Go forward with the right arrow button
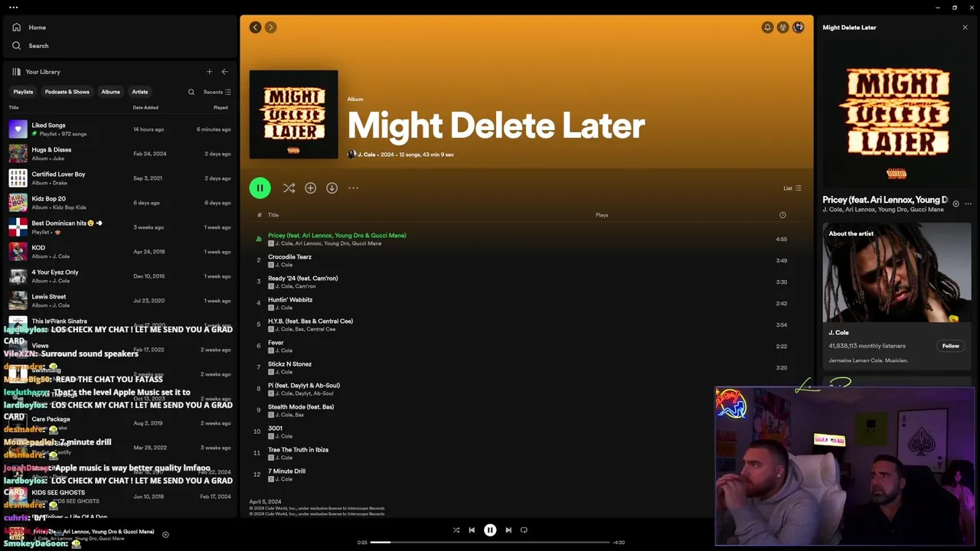Screen dimensions: 980x551 pyautogui.click(x=270, y=28)
